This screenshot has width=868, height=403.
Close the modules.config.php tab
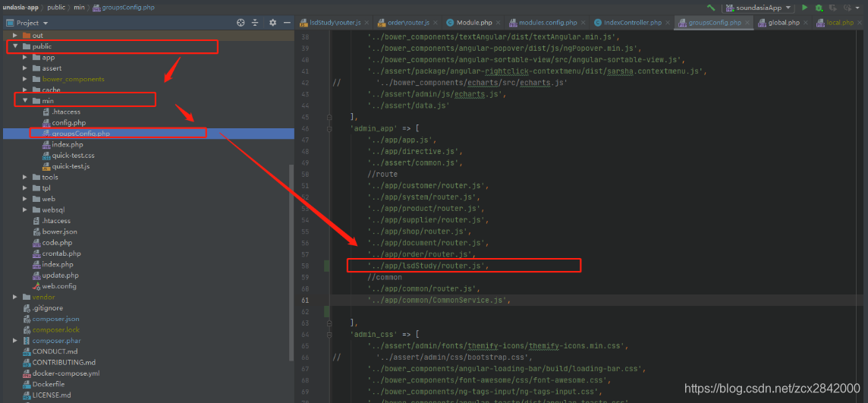coord(583,23)
